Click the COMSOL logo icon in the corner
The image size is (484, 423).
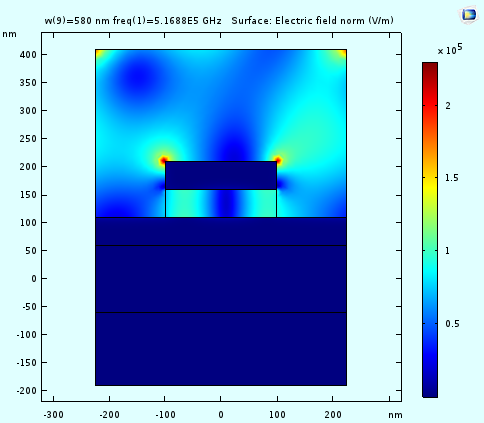[469, 14]
